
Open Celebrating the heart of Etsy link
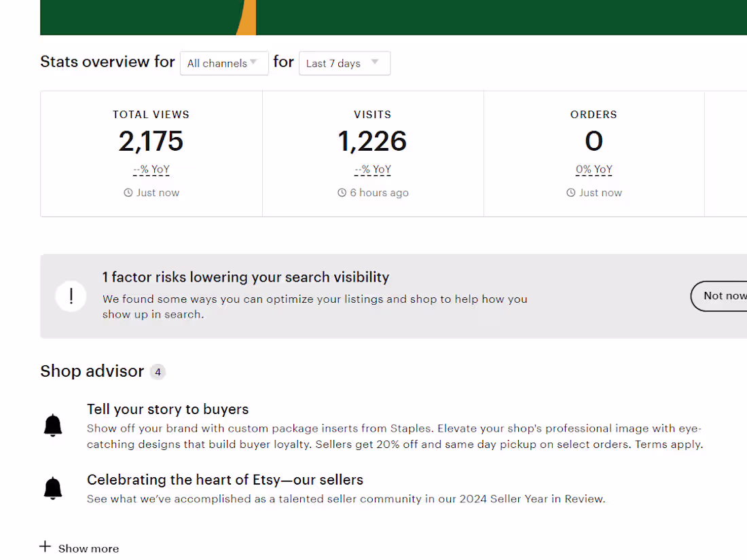[225, 480]
